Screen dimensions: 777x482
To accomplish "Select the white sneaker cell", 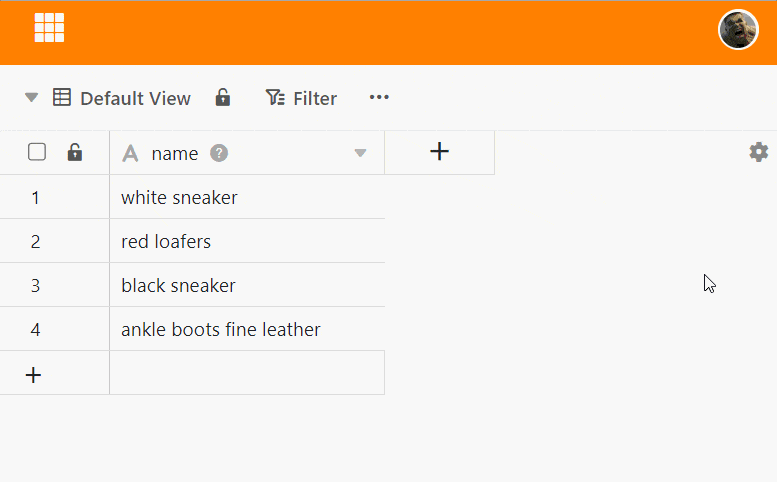I will tap(246, 198).
